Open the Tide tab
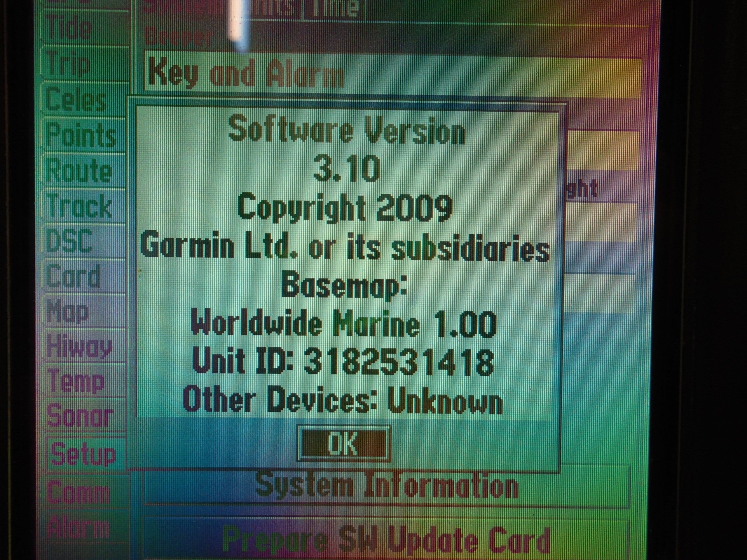Image resolution: width=747 pixels, height=560 pixels. click(x=84, y=28)
